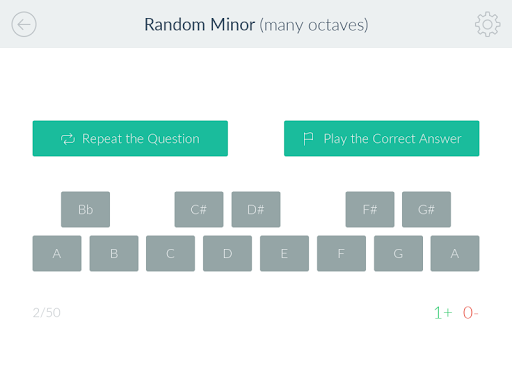The image size is (512, 384).
Task: Select the rightmost A note key
Action: (455, 253)
